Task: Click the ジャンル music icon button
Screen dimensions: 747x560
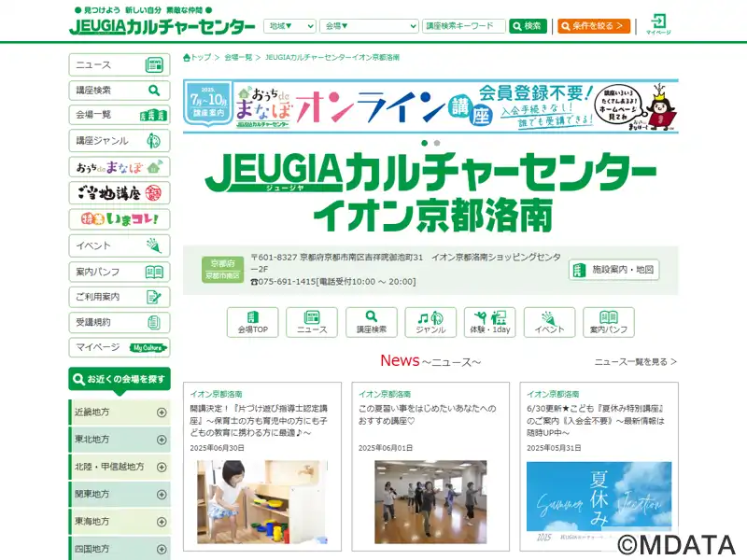Action: (430, 322)
